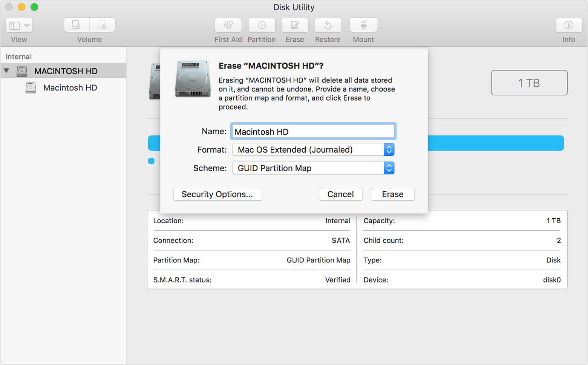
Task: Select the Macintosh HD child volume
Action: pos(70,87)
